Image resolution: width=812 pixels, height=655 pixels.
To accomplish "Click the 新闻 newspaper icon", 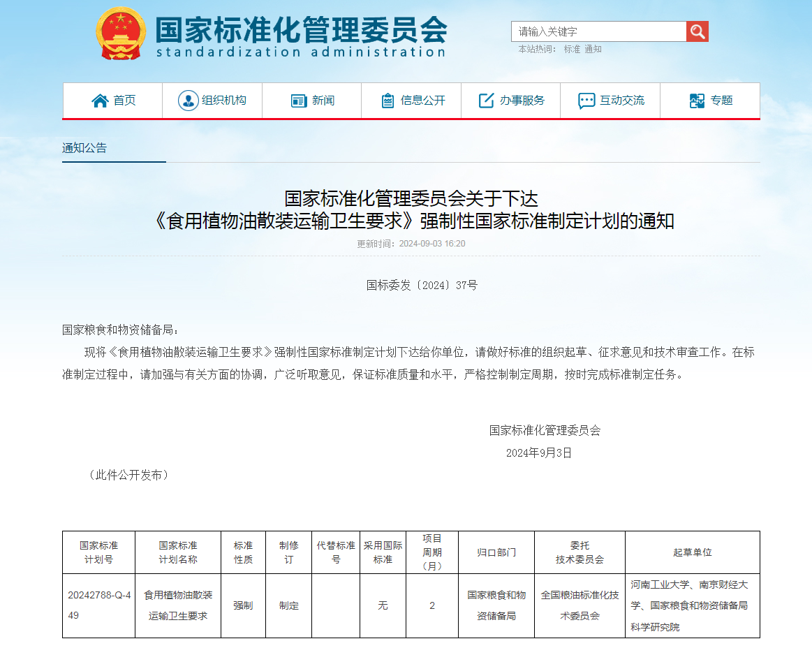I will pyautogui.click(x=299, y=101).
